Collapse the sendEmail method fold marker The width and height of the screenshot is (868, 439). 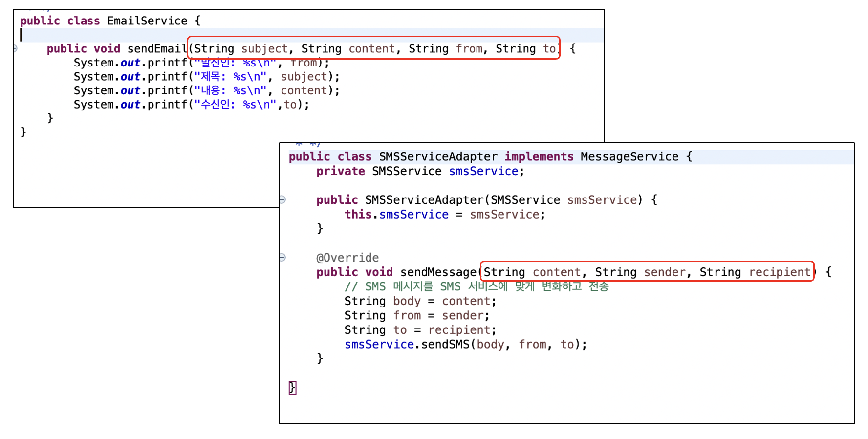pyautogui.click(x=15, y=48)
